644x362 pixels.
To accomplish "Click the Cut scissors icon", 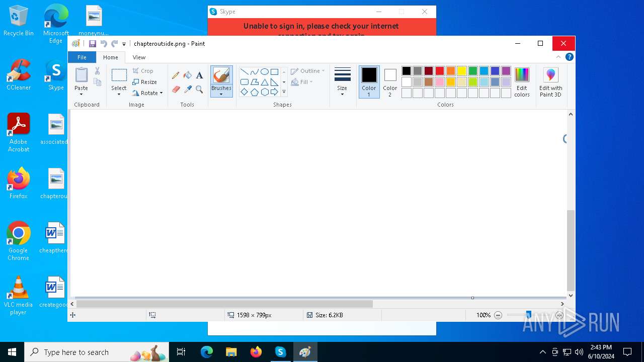I will pyautogui.click(x=98, y=71).
